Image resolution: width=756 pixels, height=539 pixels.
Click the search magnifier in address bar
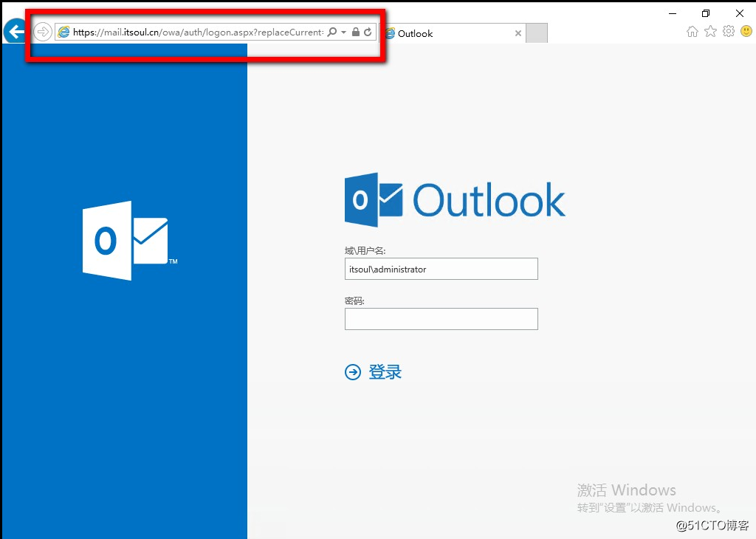[332, 32]
